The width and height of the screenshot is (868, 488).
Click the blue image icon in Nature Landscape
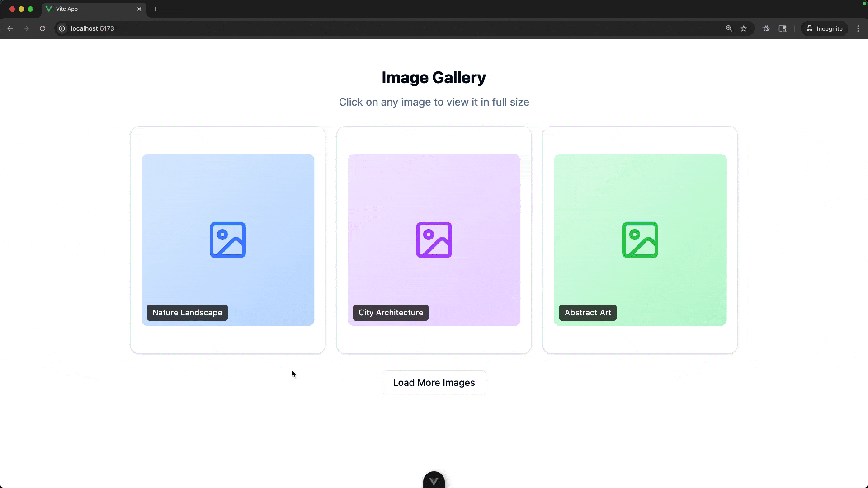tap(228, 240)
